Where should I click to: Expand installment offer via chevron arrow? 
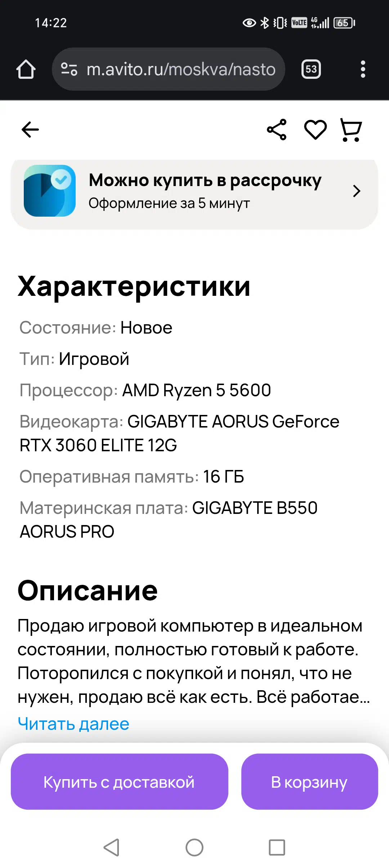click(357, 191)
